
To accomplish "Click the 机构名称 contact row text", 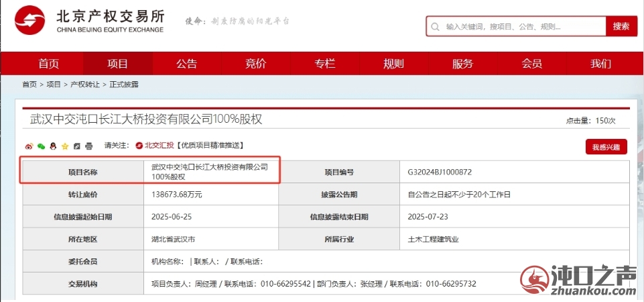I will tap(207, 261).
